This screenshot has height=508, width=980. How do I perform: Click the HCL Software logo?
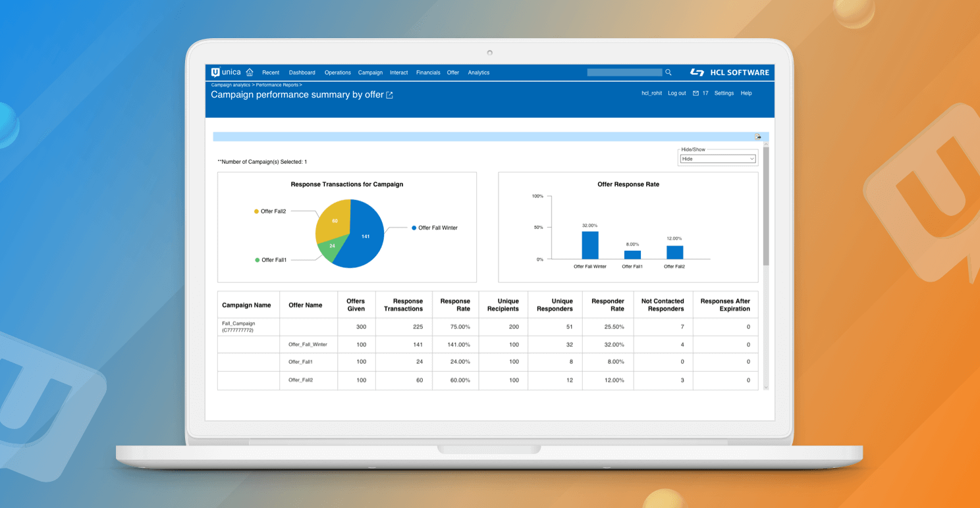click(x=731, y=72)
